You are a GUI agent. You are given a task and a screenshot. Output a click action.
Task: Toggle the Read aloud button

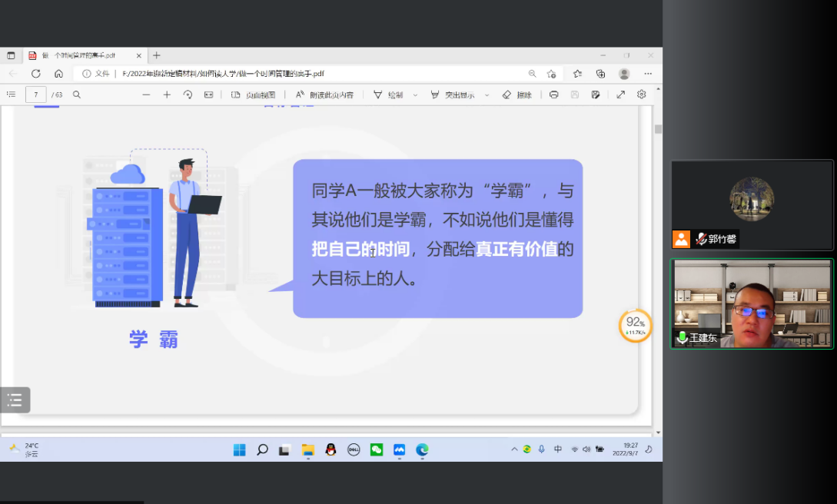click(324, 94)
